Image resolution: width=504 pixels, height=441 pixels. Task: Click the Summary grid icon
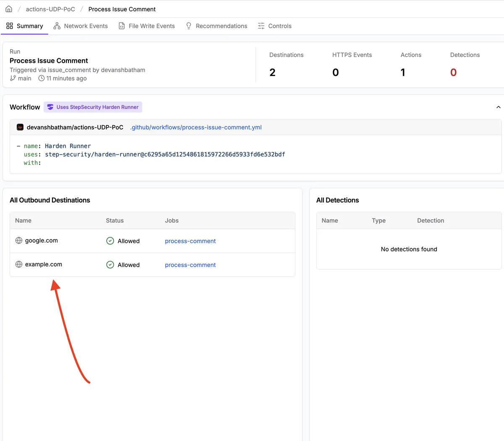coord(10,26)
